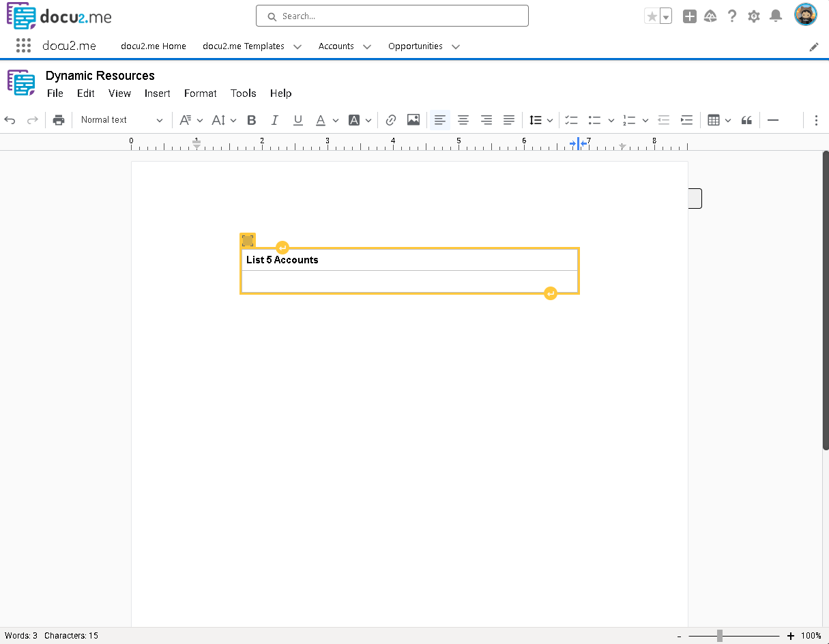This screenshot has width=829, height=644.
Task: Expand bulleted list style dropdown arrow
Action: point(611,121)
